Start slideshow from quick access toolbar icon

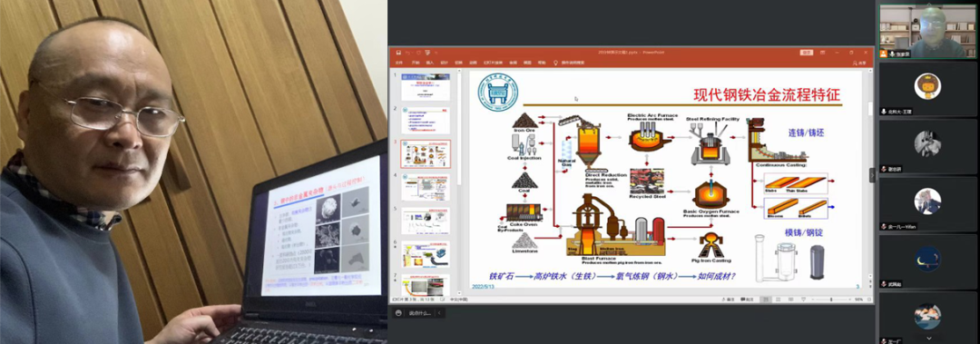(427, 53)
